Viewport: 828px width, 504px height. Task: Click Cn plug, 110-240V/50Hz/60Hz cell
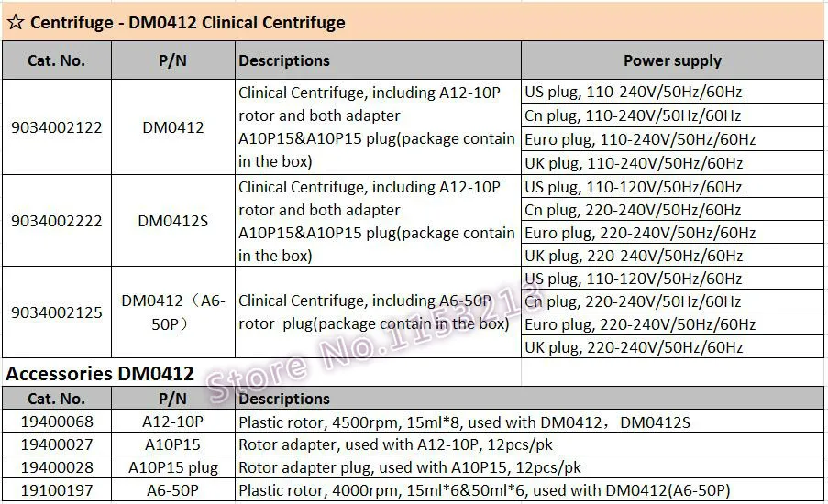(x=672, y=115)
